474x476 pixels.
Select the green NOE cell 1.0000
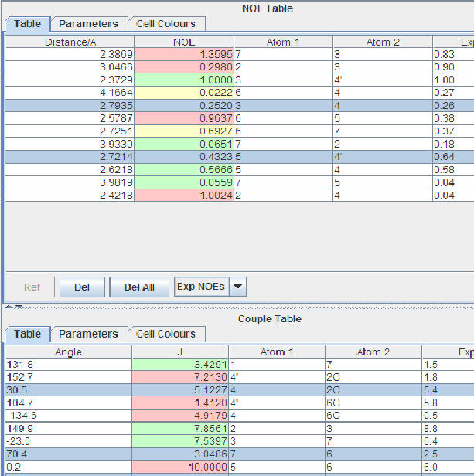click(x=184, y=80)
